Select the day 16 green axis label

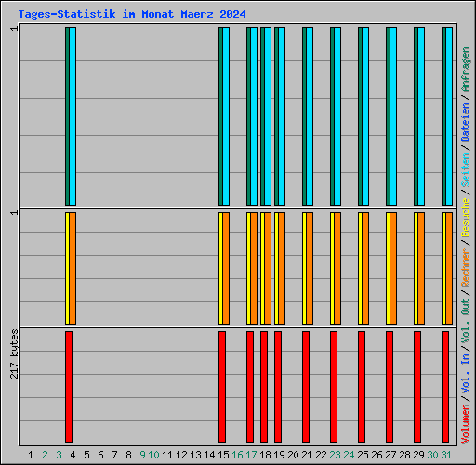[237, 455]
